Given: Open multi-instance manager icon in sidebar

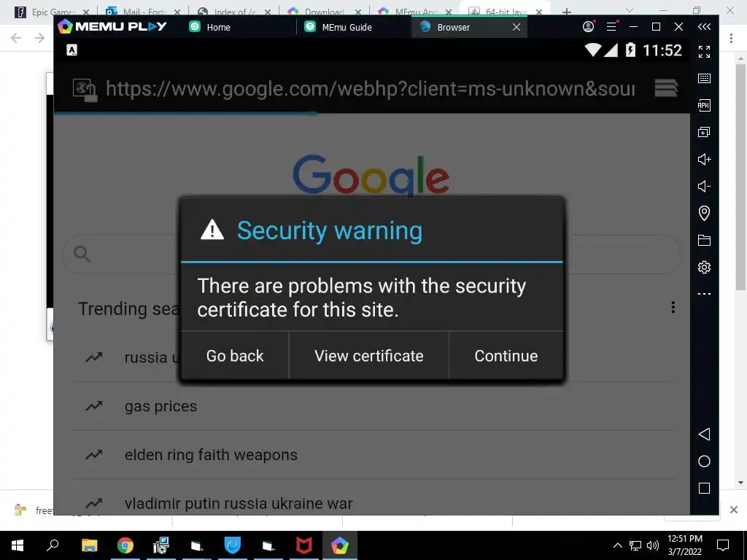Looking at the screenshot, I should [704, 132].
